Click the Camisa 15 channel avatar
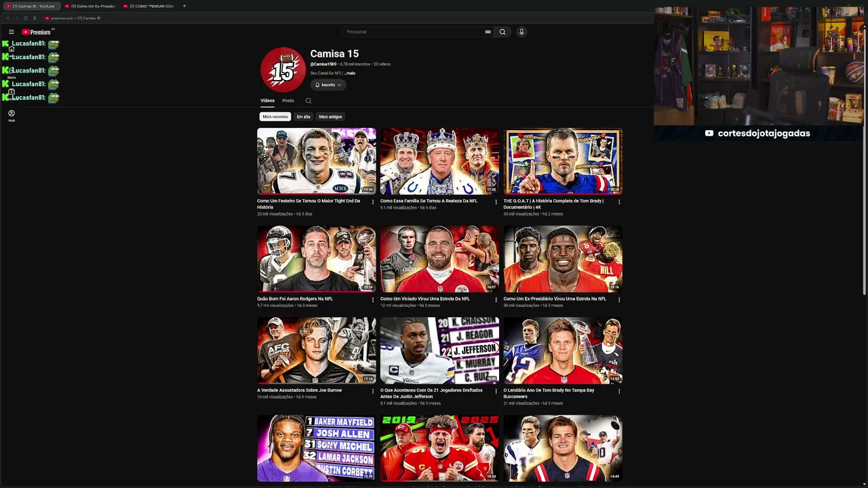The image size is (868, 488). 283,70
